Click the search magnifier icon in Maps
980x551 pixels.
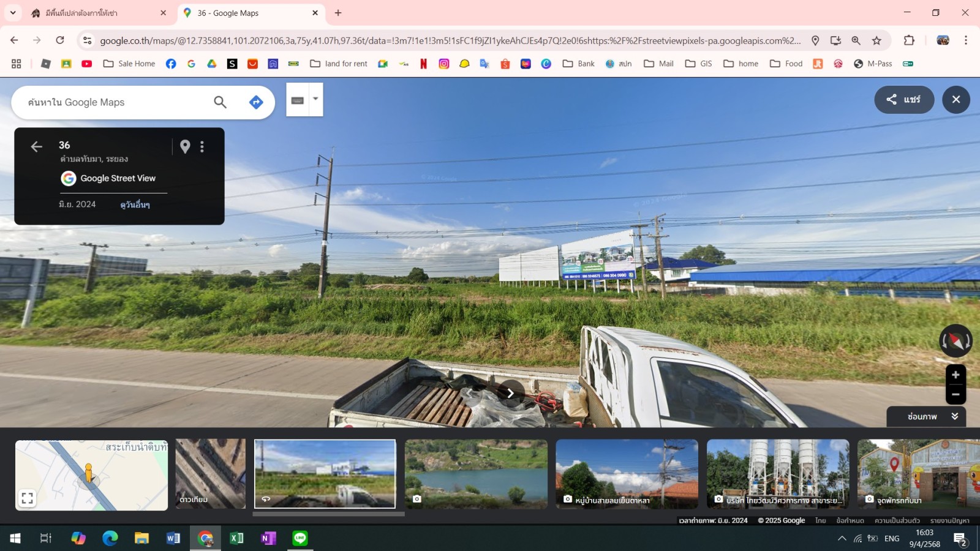[x=220, y=102]
